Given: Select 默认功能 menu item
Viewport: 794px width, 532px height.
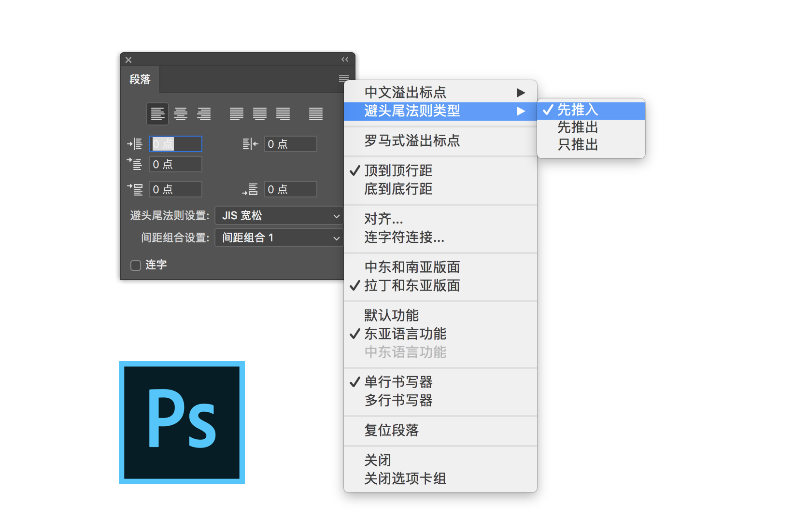Looking at the screenshot, I should click(440, 315).
